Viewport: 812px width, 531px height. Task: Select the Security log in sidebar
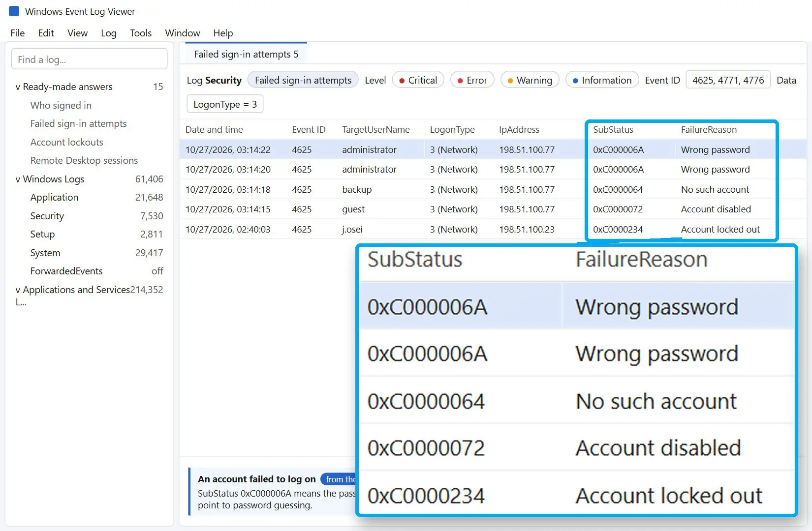click(x=47, y=216)
